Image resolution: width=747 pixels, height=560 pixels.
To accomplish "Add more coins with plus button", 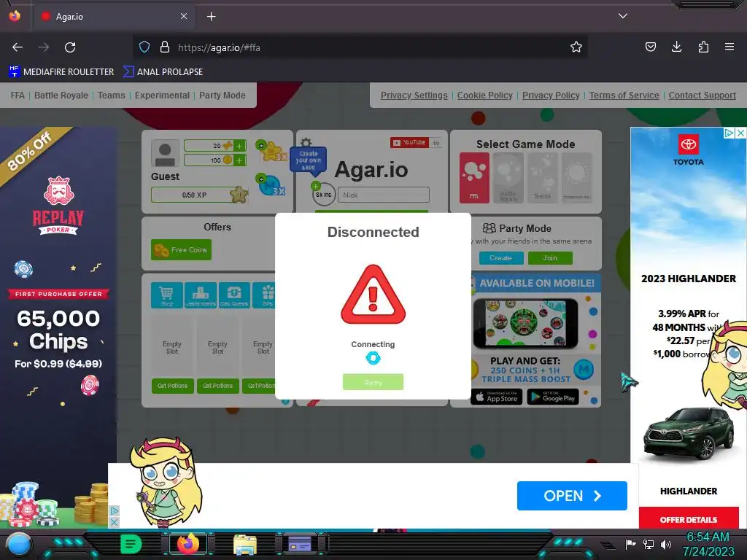I will [239, 160].
